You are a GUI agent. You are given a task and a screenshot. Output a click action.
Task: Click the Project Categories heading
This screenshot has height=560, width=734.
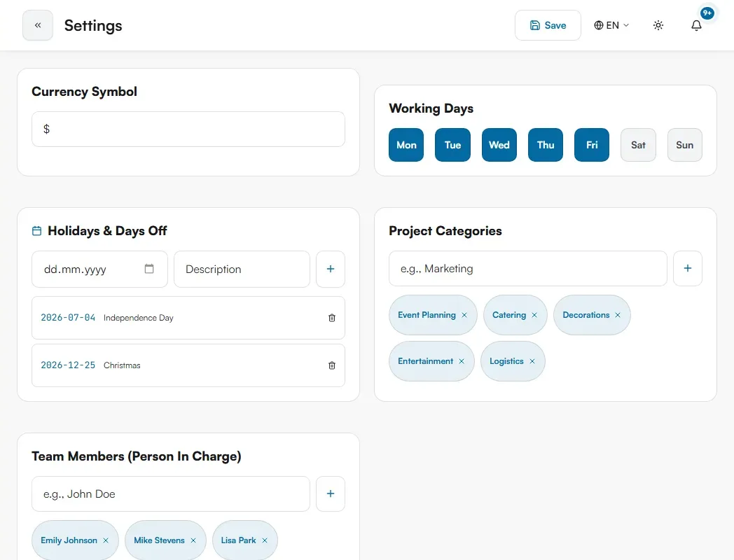click(445, 231)
